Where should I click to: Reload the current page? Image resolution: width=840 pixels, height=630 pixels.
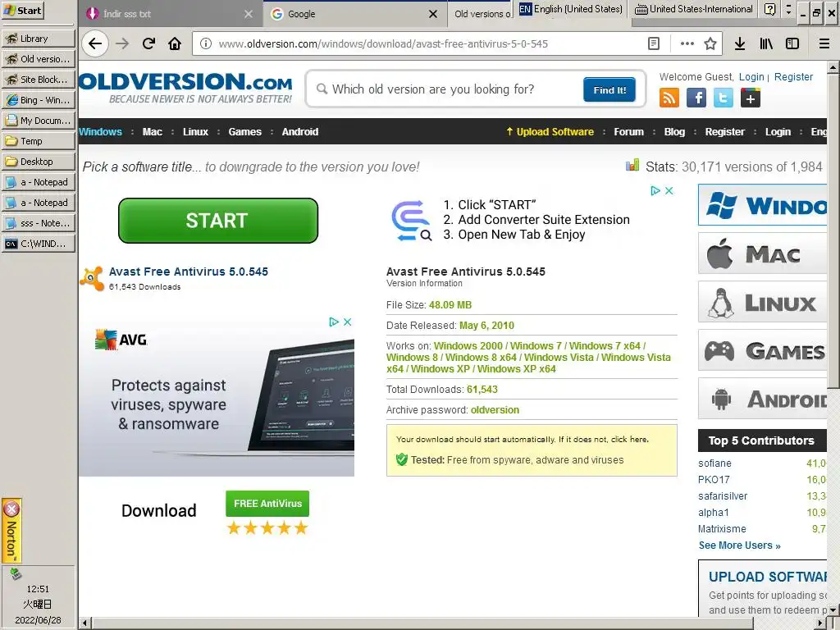click(x=149, y=43)
